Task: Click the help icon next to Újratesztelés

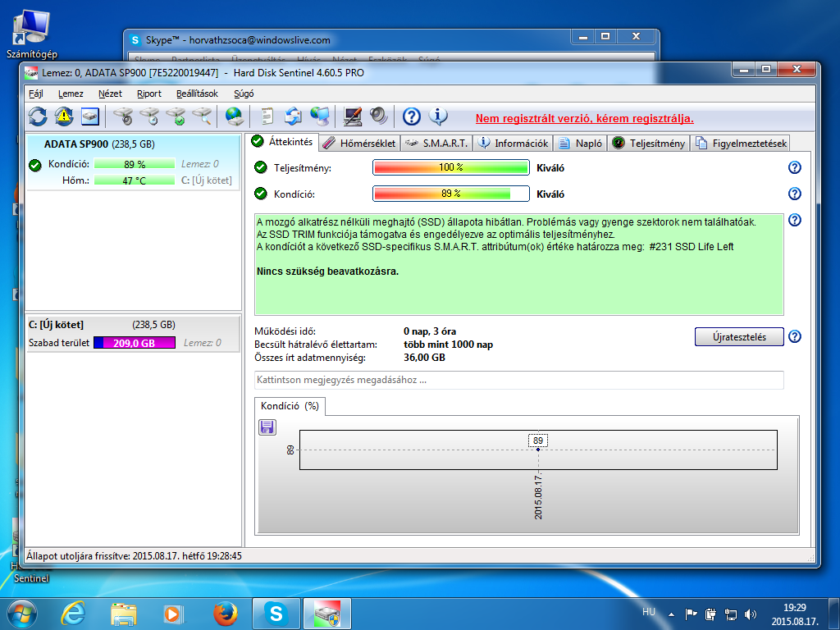Action: point(794,336)
